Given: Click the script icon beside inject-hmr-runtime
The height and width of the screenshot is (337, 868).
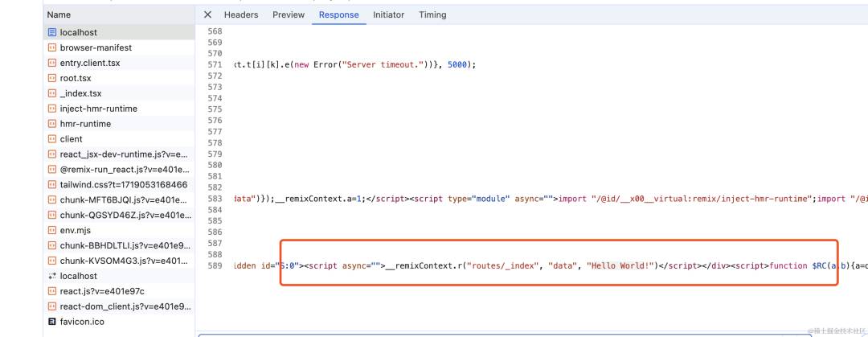Looking at the screenshot, I should tap(52, 109).
